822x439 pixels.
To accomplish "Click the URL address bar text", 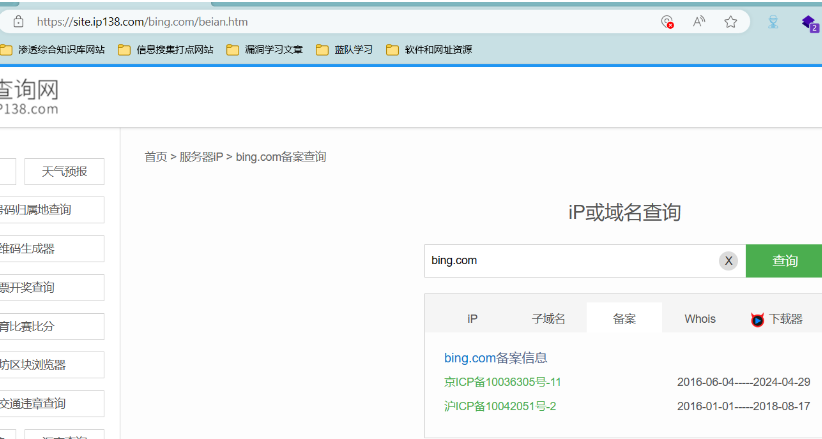I will pyautogui.click(x=142, y=22).
